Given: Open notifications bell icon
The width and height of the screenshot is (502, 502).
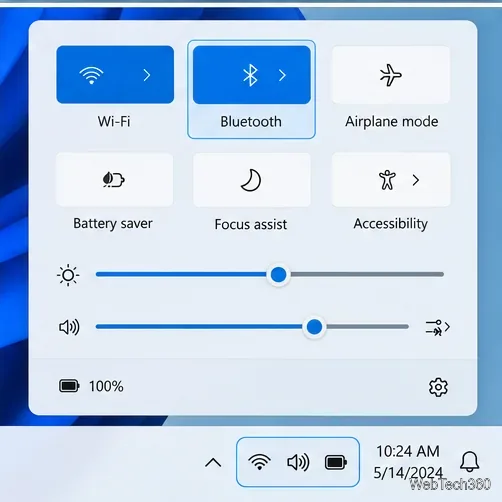Looking at the screenshot, I should point(470,462).
